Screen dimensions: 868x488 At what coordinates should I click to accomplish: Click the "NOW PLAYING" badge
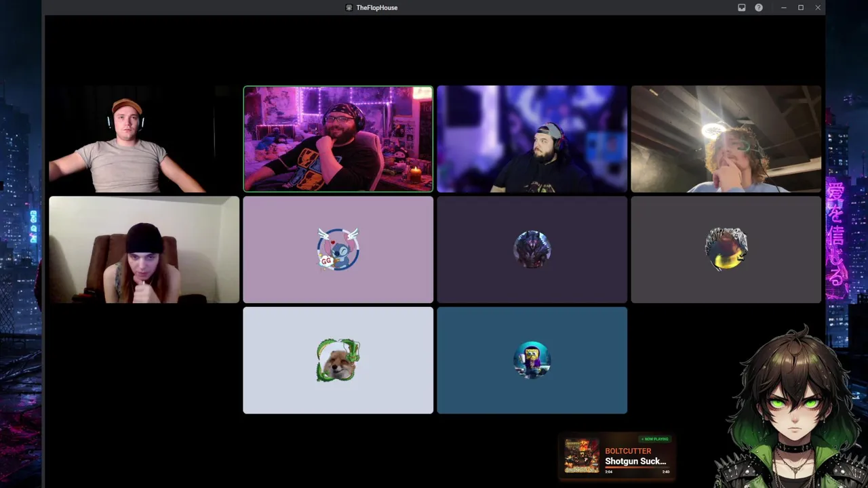click(x=655, y=439)
